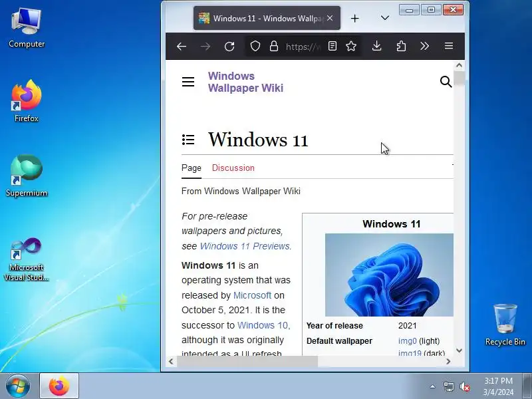Open the Firefox application hamburger menu

click(x=449, y=46)
